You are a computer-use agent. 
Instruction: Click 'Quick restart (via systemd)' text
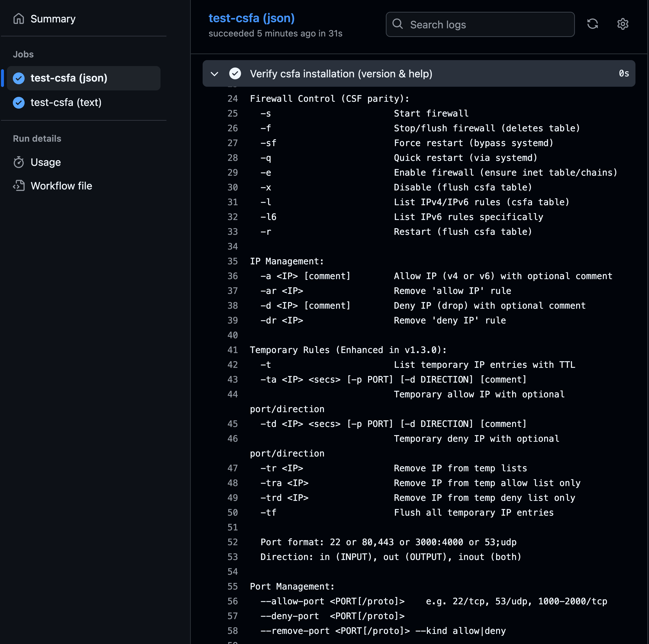(x=466, y=158)
